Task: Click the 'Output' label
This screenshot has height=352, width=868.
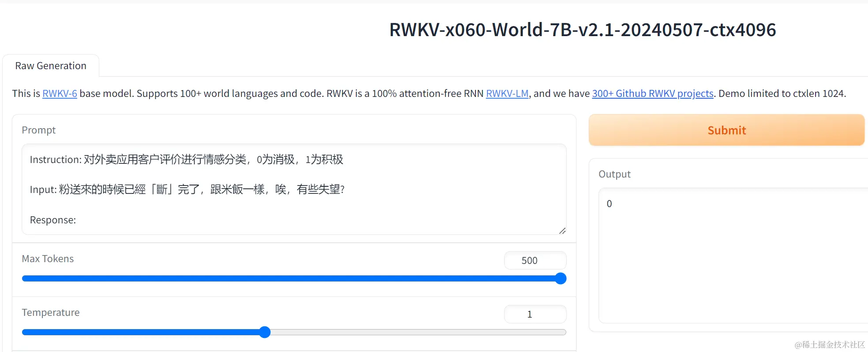Action: click(x=614, y=174)
